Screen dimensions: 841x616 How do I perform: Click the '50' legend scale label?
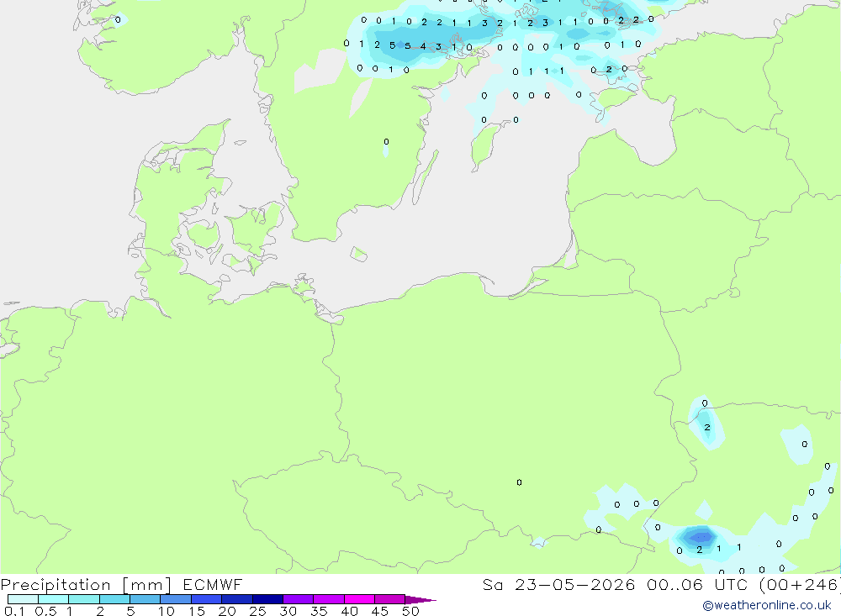410,611
